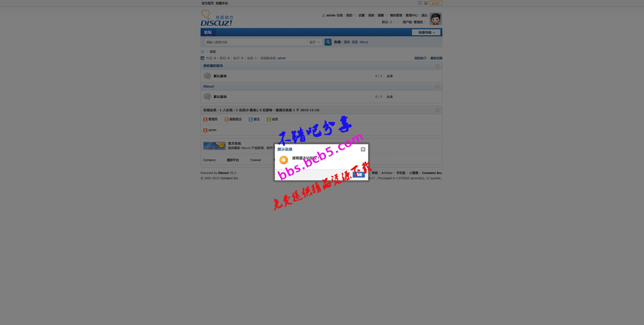Click the admin avatar icon top right

tap(435, 18)
